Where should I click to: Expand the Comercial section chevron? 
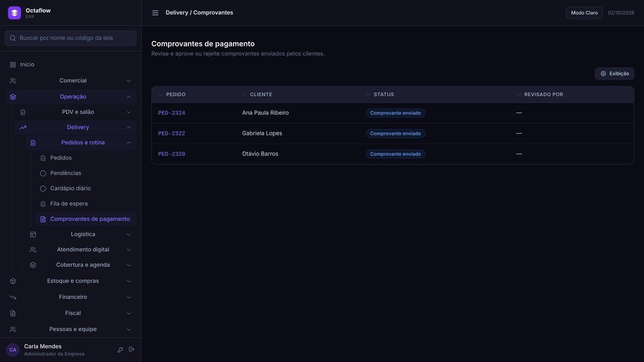(x=129, y=81)
